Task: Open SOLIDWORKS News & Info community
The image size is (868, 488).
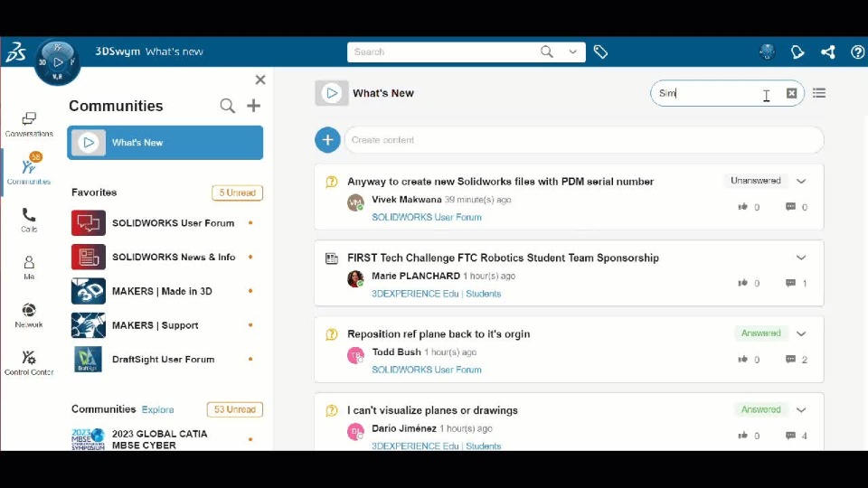Action: (164, 258)
